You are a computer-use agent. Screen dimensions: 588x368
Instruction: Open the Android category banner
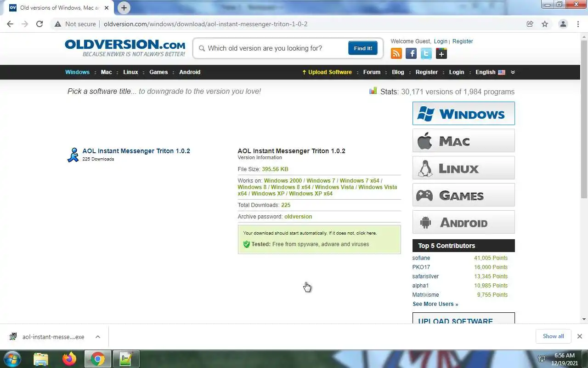pyautogui.click(x=464, y=222)
